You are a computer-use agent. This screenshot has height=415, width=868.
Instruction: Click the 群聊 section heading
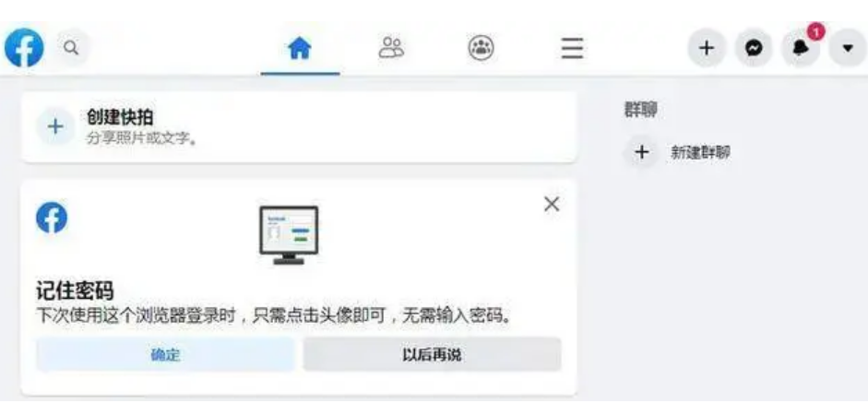point(640,110)
